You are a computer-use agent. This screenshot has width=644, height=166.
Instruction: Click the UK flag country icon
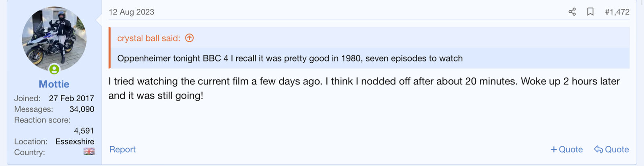click(x=89, y=152)
